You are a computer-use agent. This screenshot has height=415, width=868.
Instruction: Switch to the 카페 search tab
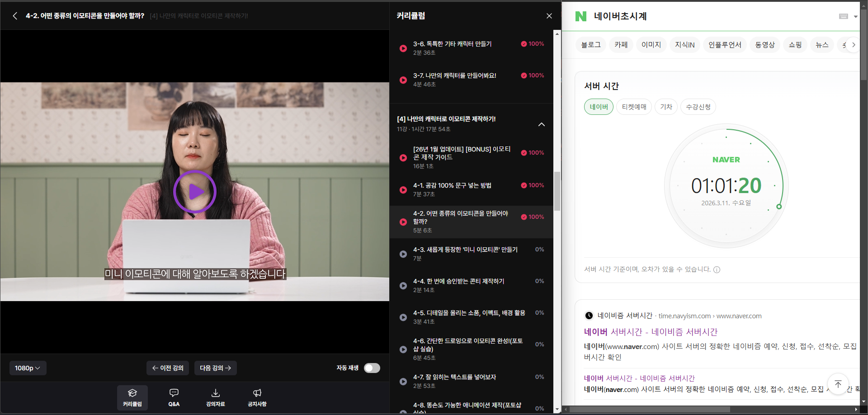point(621,45)
